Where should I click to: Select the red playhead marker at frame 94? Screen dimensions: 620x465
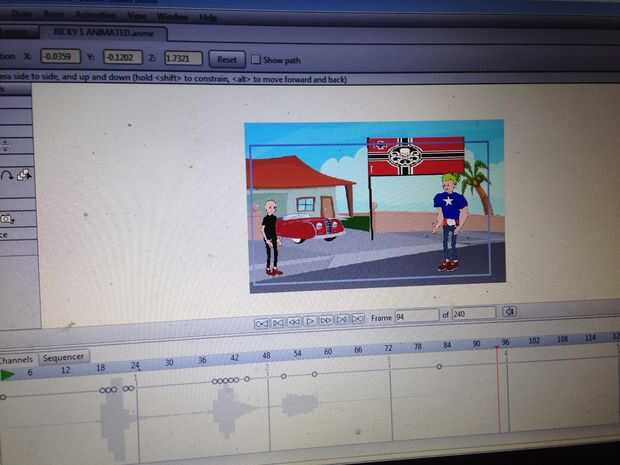click(x=497, y=348)
